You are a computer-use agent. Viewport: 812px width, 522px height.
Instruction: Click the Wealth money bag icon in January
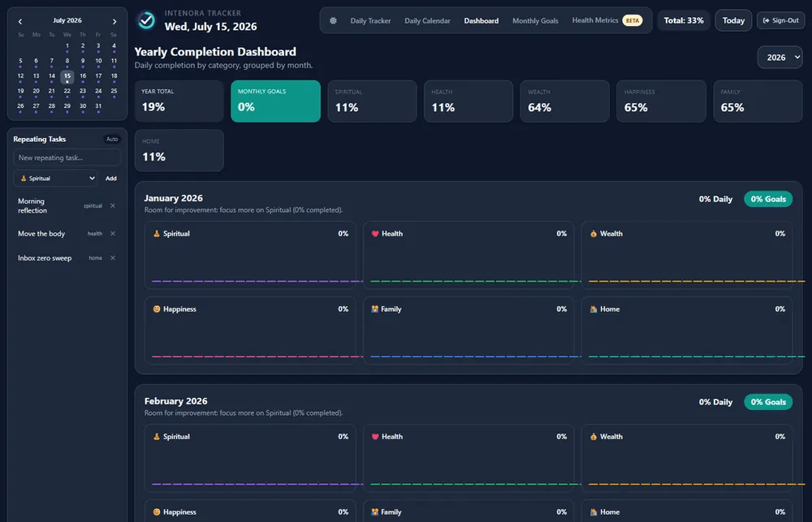(594, 234)
